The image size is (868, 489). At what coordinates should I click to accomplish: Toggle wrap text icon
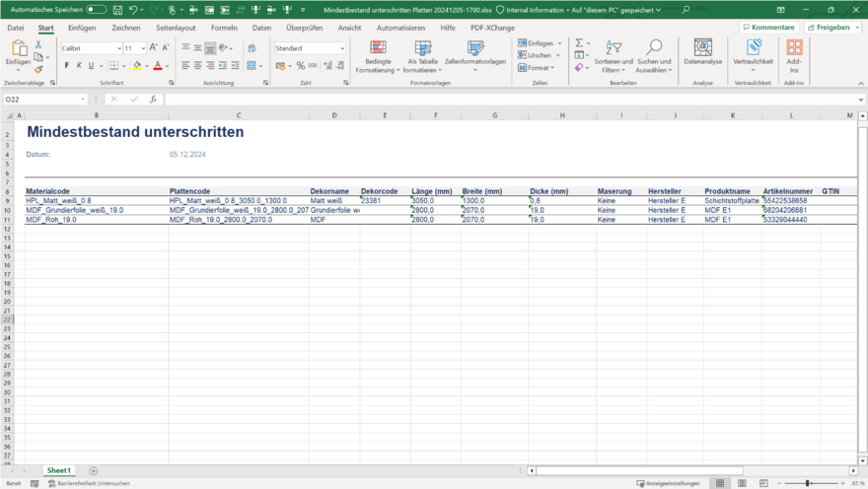(x=252, y=48)
